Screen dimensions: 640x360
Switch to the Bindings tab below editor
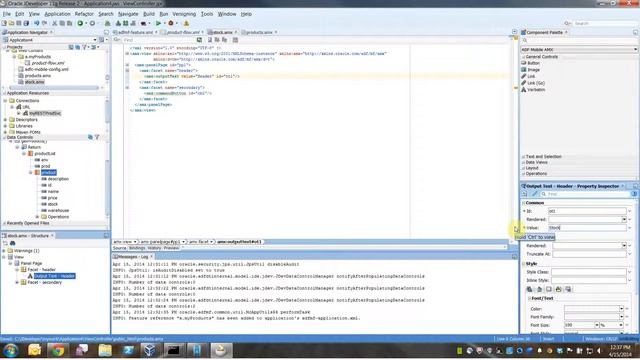137,248
